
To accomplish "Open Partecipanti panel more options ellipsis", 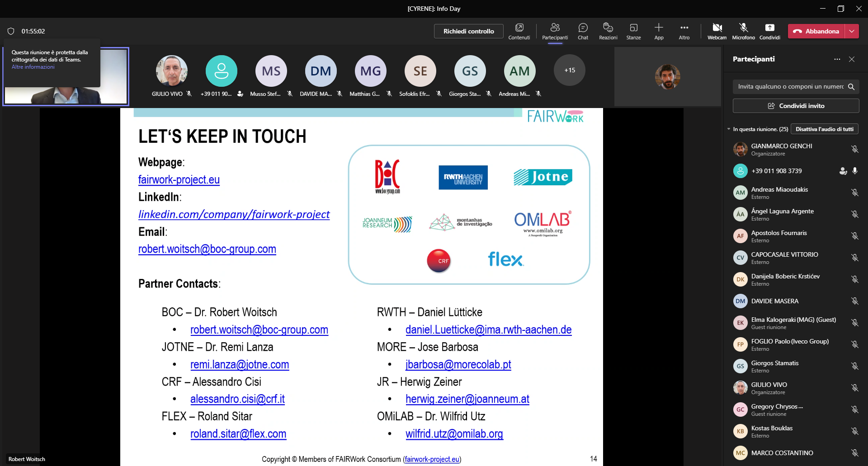I will [x=837, y=59].
